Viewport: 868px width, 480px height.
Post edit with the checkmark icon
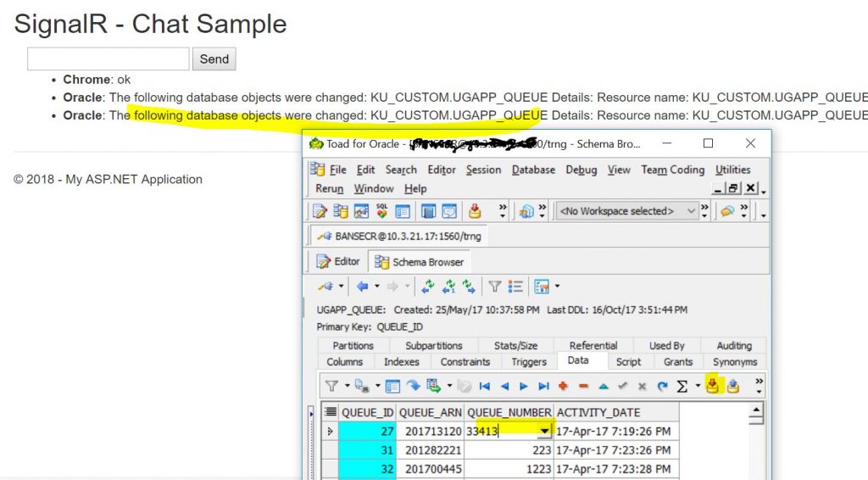[623, 387]
